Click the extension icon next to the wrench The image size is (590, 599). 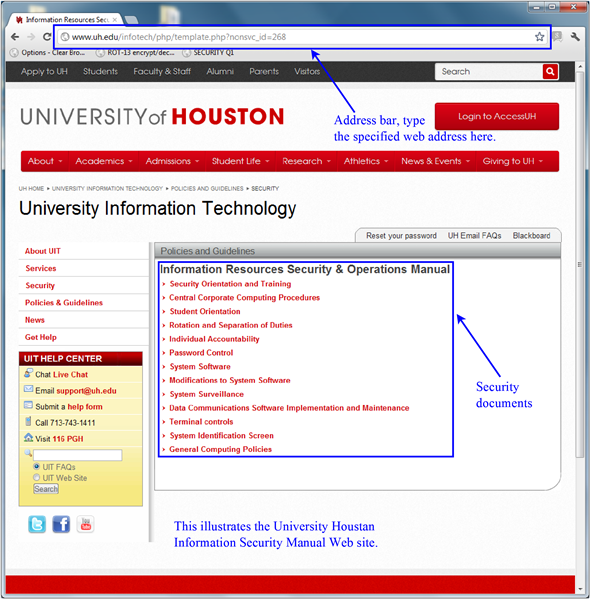[558, 37]
